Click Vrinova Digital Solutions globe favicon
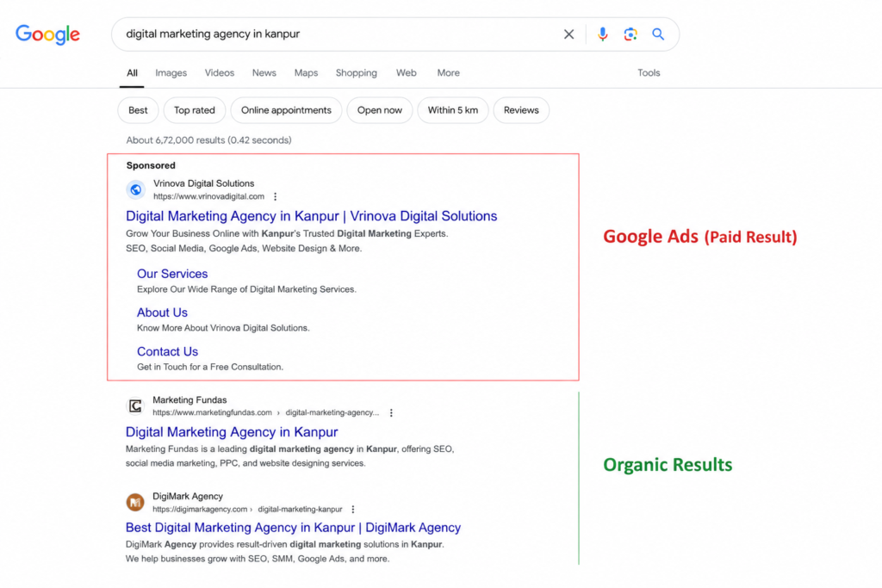This screenshot has width=882, height=588. (135, 190)
